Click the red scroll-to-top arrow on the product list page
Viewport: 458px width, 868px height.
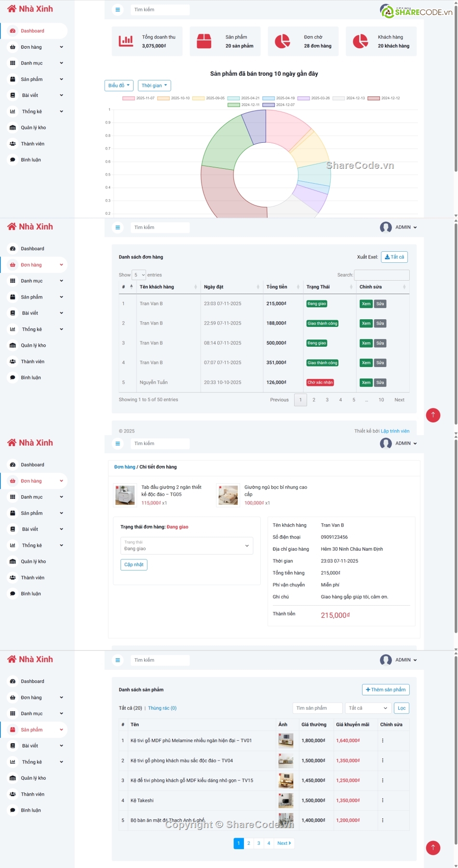(433, 847)
